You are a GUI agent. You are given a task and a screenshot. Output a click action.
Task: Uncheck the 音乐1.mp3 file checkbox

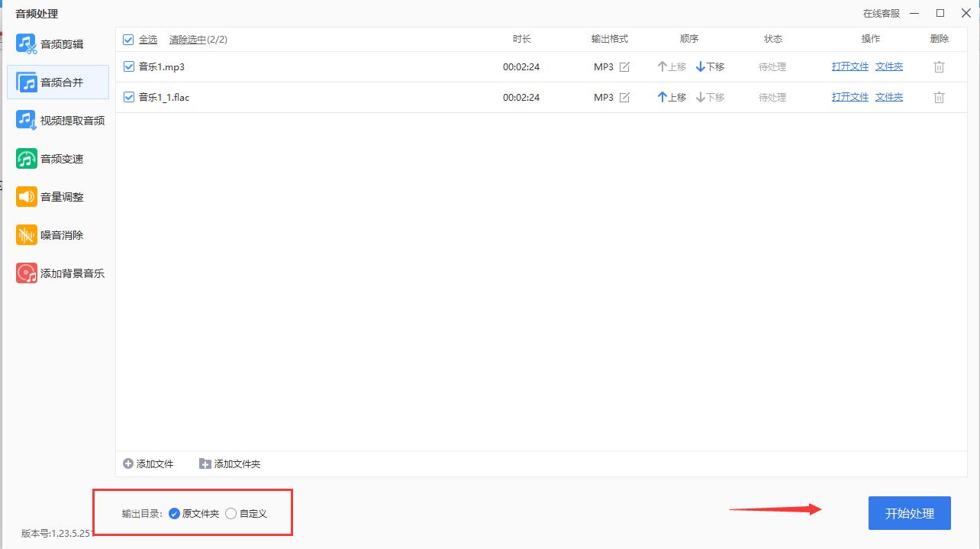tap(128, 66)
